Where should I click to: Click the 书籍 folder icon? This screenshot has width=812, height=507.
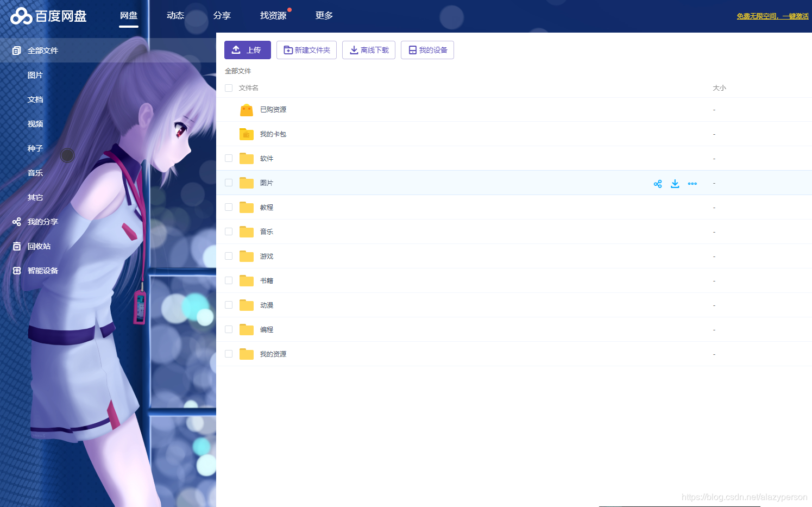click(247, 281)
